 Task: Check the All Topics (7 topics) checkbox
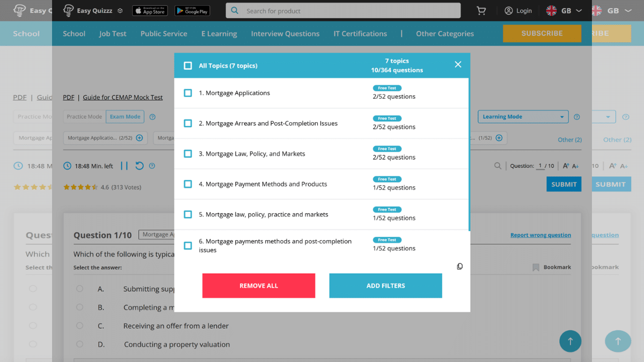tap(188, 65)
